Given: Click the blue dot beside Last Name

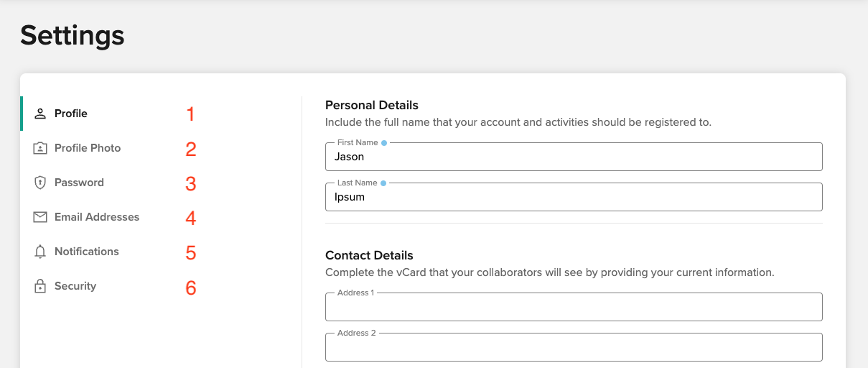Looking at the screenshot, I should [383, 183].
